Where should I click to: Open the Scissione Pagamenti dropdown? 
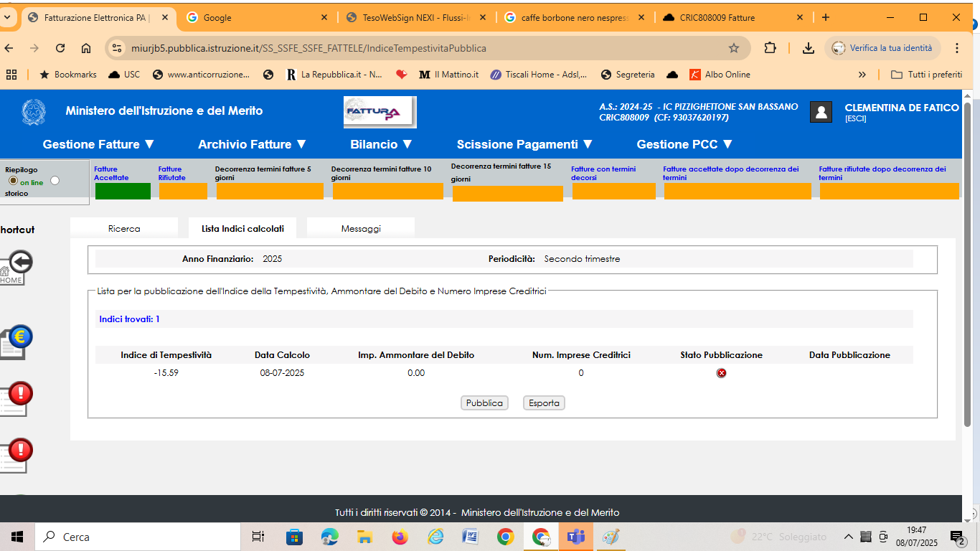pyautogui.click(x=524, y=144)
